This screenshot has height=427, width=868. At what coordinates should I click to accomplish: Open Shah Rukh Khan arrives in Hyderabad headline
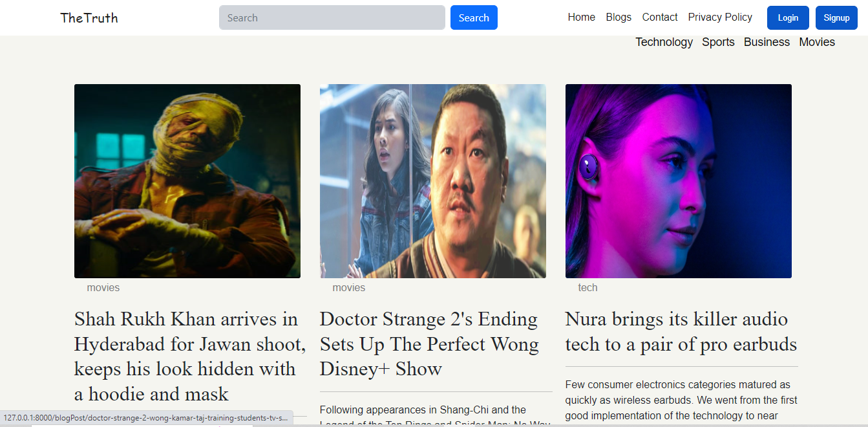pyautogui.click(x=190, y=356)
